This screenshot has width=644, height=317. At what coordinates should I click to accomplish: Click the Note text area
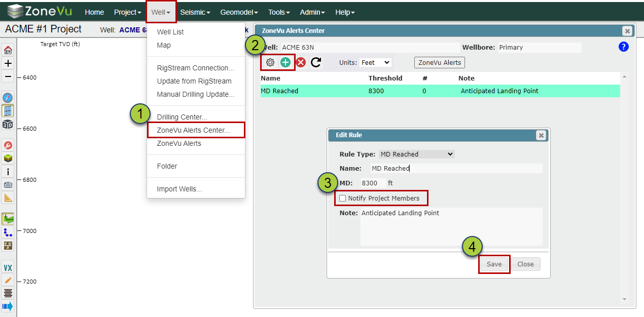(451, 227)
